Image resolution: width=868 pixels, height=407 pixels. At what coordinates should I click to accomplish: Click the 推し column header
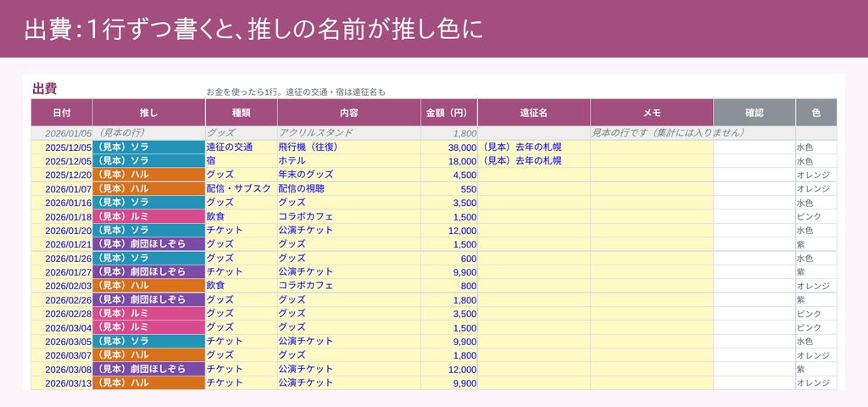click(x=149, y=113)
